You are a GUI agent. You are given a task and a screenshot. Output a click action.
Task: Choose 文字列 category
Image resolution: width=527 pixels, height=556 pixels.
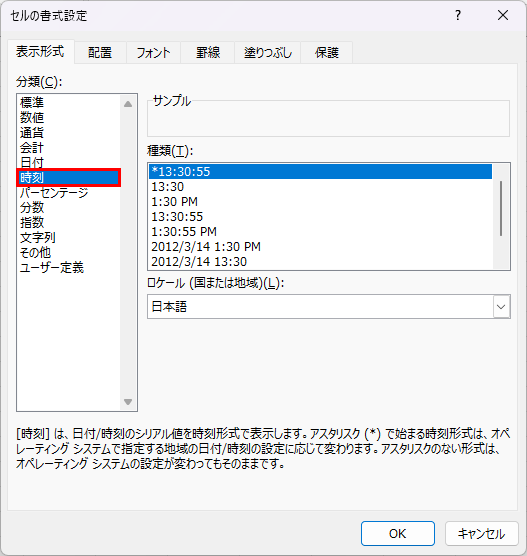click(x=69, y=238)
